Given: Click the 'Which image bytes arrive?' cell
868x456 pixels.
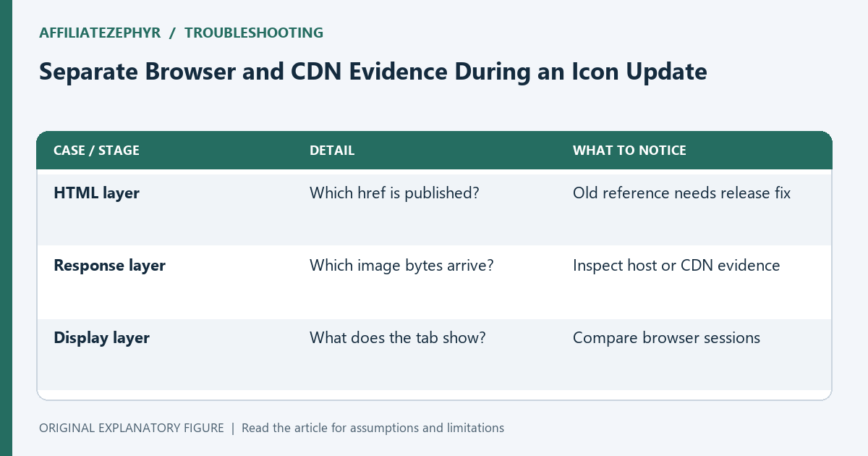Looking at the screenshot, I should (x=401, y=266).
